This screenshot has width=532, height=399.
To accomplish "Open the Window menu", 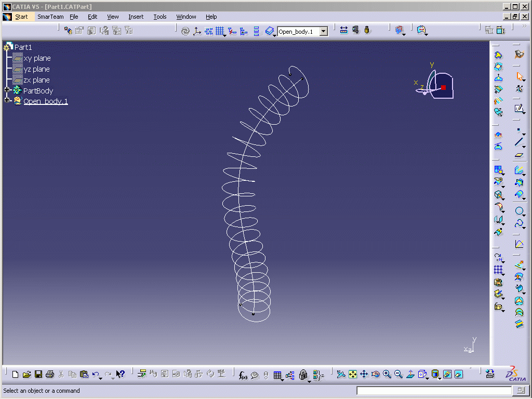I will pyautogui.click(x=186, y=17).
